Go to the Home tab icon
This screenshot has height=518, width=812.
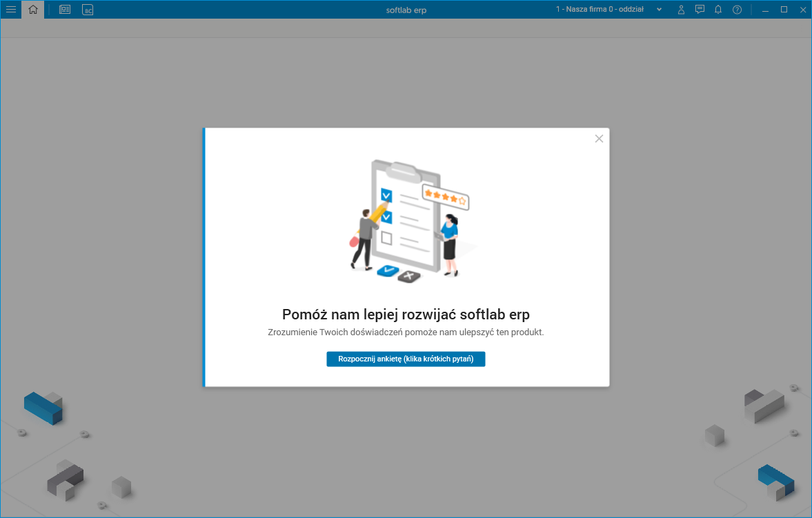(x=33, y=10)
